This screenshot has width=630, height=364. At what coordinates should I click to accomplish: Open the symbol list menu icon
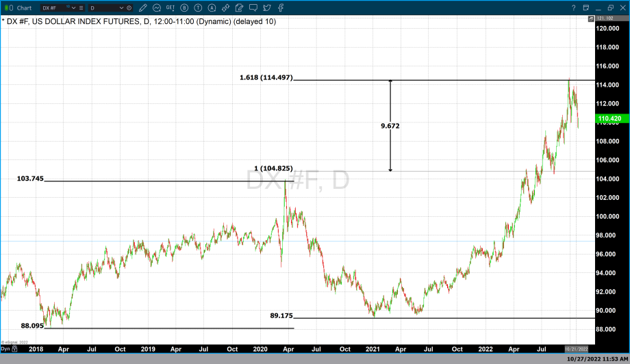tap(82, 8)
